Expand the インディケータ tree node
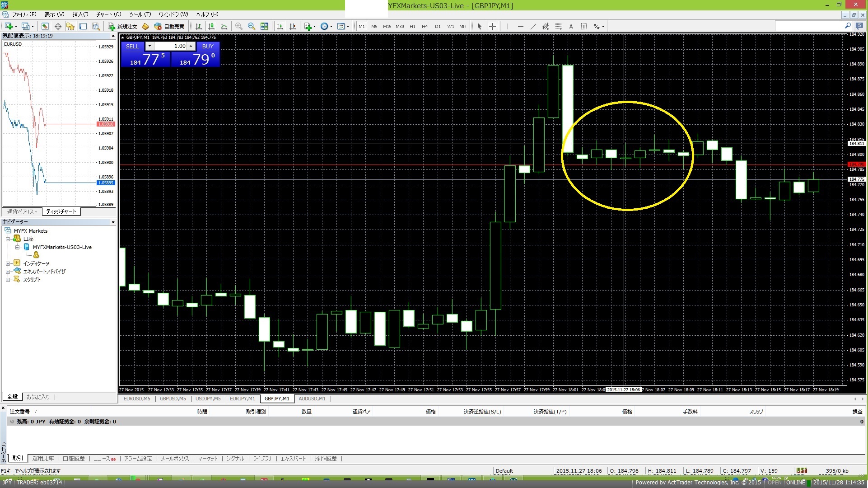 [8, 263]
